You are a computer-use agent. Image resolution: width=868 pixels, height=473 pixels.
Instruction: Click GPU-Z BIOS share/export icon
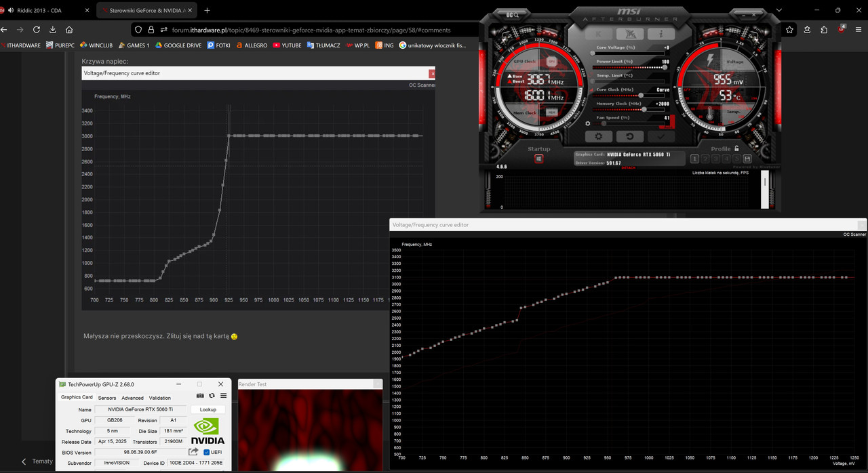(193, 451)
